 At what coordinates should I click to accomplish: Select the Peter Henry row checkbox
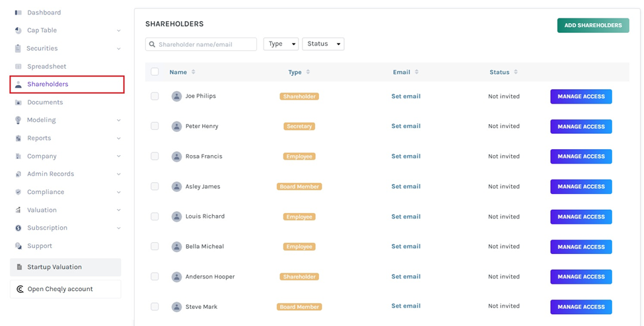pos(155,126)
